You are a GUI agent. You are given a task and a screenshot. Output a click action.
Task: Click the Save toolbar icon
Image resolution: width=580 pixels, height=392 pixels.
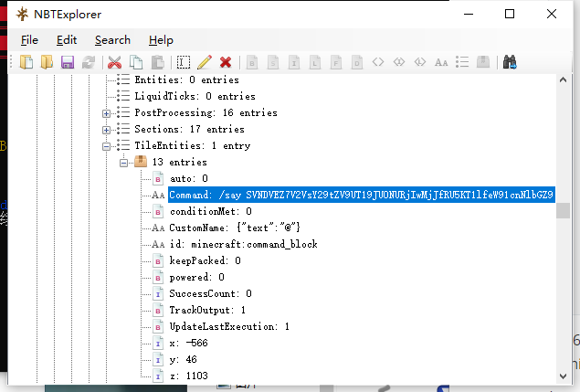(68, 62)
